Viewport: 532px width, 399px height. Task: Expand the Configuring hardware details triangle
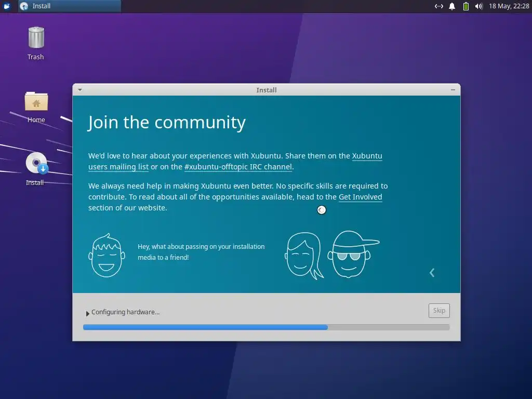click(87, 313)
